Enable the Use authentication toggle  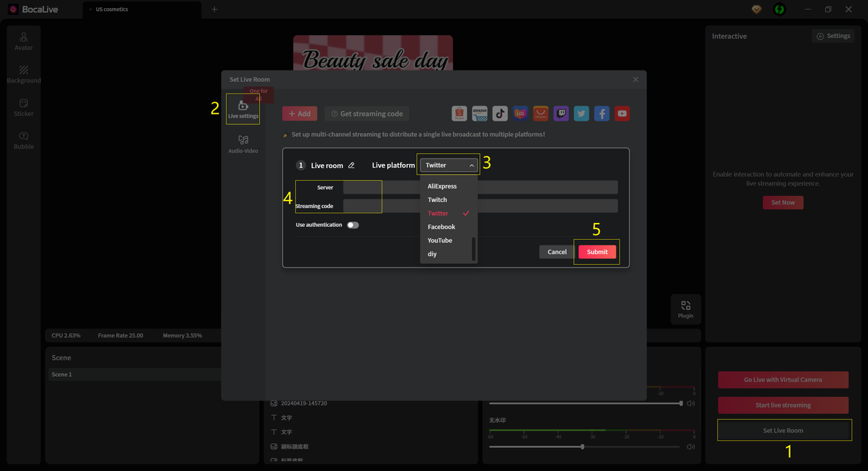click(x=353, y=224)
